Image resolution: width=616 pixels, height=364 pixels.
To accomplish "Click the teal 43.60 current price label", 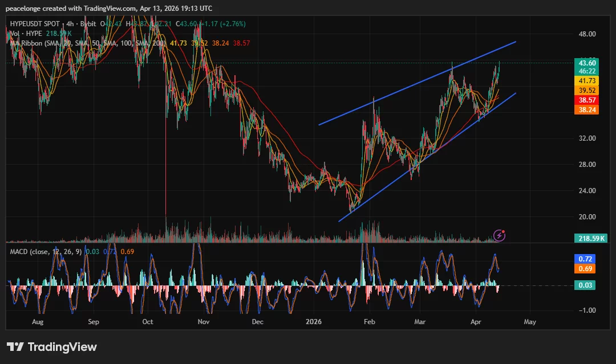I will (587, 63).
